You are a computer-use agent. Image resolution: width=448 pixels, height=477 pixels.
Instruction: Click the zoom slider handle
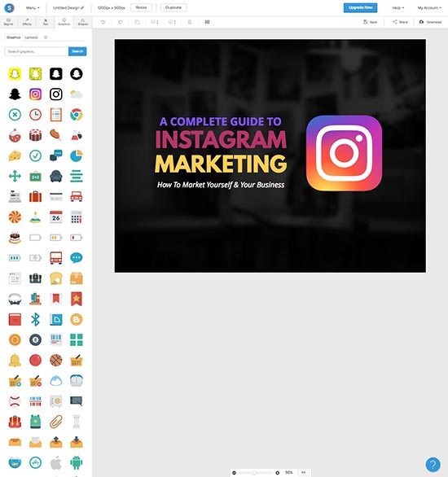254,472
